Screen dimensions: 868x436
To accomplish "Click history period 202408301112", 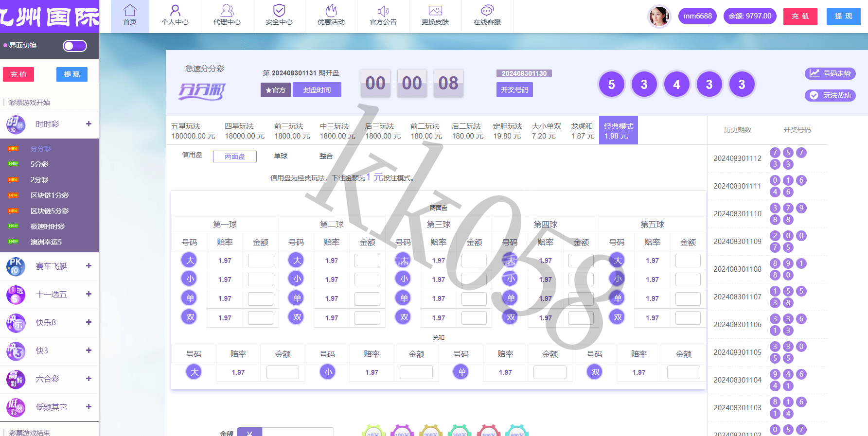I will (x=737, y=158).
